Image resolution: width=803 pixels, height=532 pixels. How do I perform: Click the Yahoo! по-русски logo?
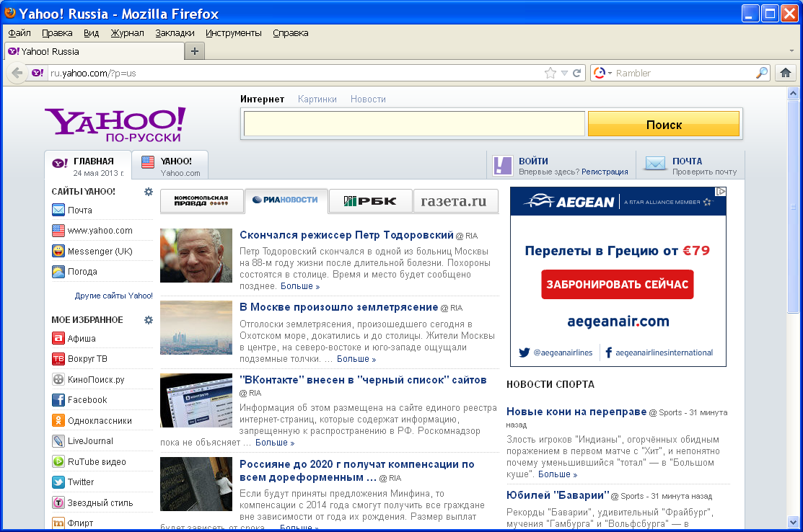115,124
